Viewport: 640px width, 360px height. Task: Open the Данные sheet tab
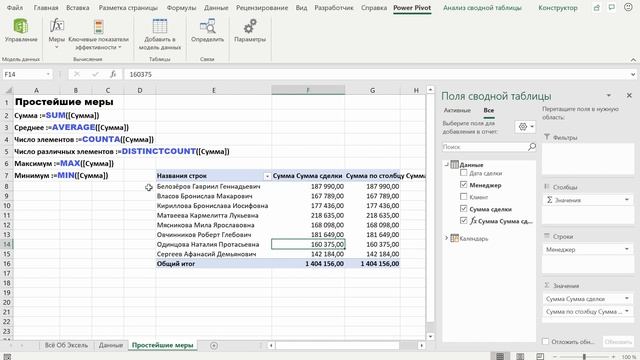pos(111,345)
